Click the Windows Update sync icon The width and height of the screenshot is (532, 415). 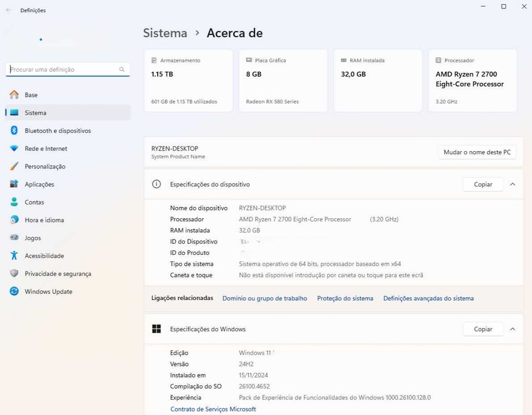click(14, 291)
